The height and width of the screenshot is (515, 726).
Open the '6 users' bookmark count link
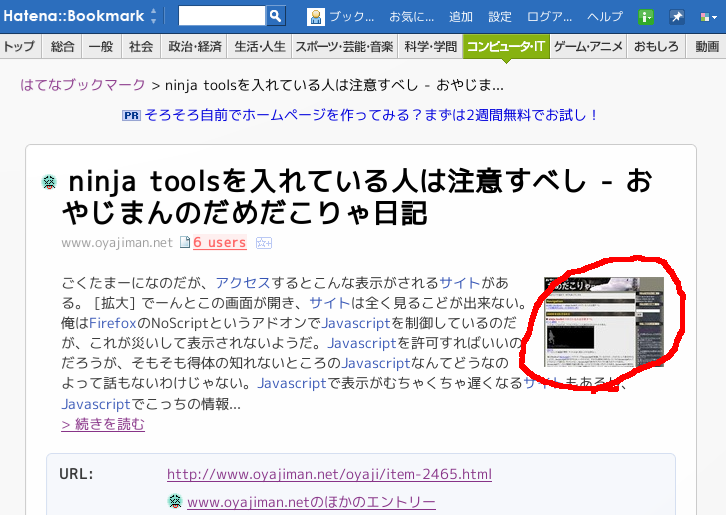(x=219, y=242)
